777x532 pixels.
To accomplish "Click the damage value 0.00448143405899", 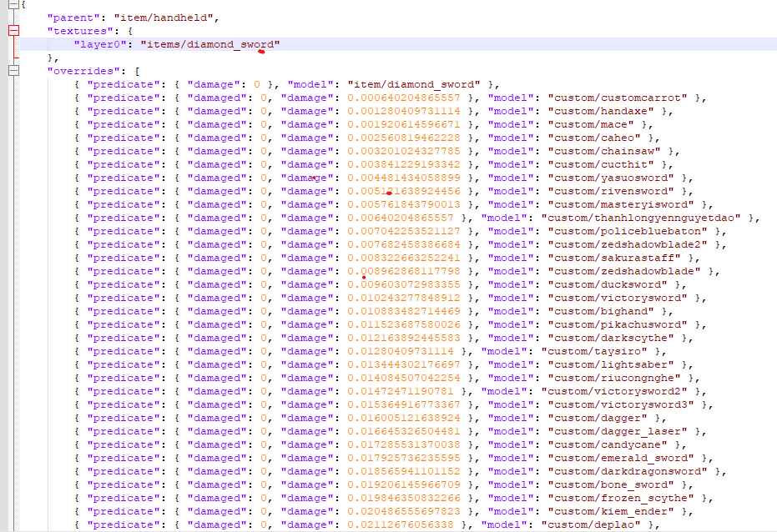I will click(404, 178).
